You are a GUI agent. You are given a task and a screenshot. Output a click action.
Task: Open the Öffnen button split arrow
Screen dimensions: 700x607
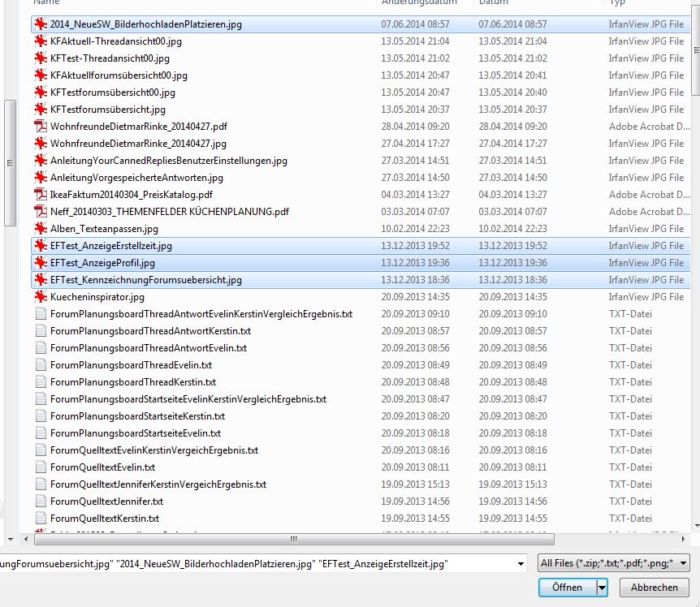602,588
